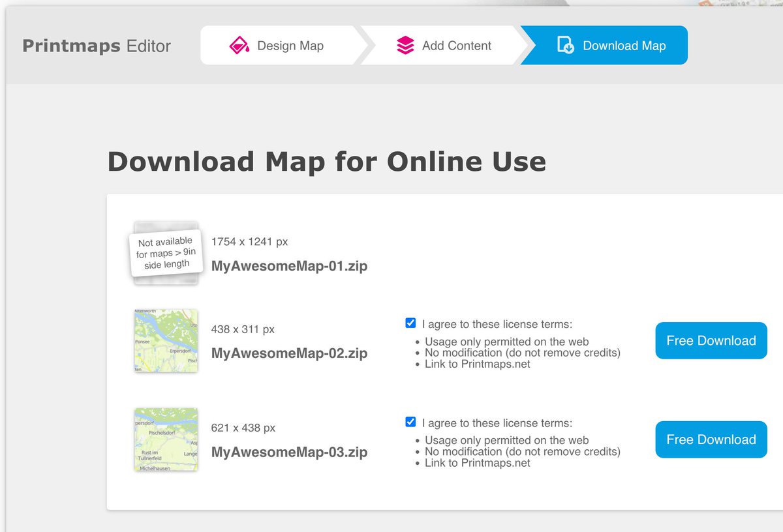
Task: Click 'Link to Printmaps.net' under MyAwesomeMap-03.zip
Action: coord(478,463)
